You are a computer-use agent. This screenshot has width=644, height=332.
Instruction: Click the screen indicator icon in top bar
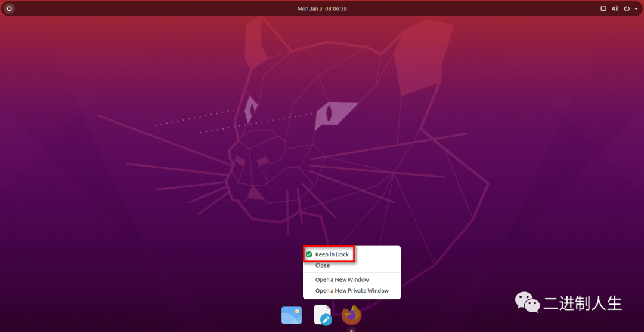pyautogui.click(x=603, y=8)
